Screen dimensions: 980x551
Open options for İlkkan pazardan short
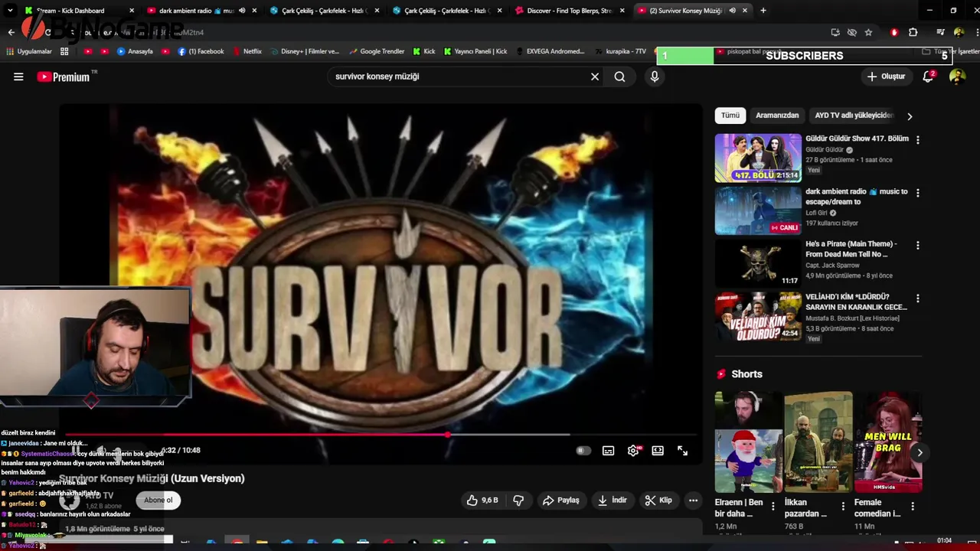coord(843,507)
